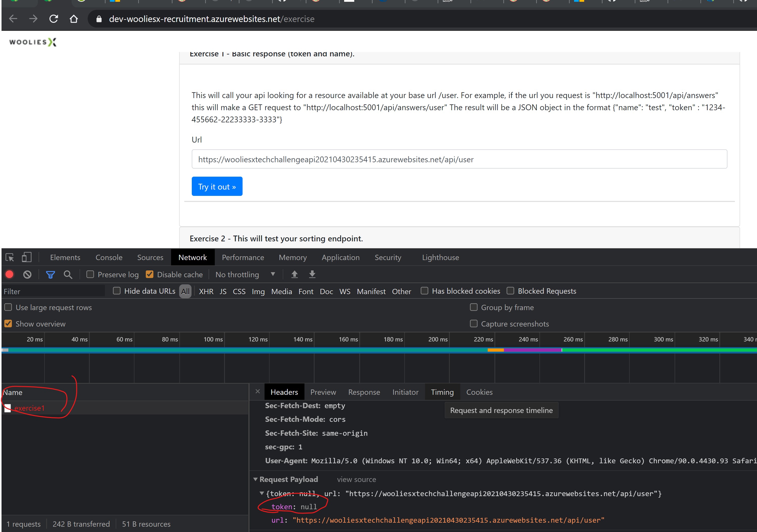Open the No throttling dropdown
This screenshot has width=757, height=532.
pos(245,274)
